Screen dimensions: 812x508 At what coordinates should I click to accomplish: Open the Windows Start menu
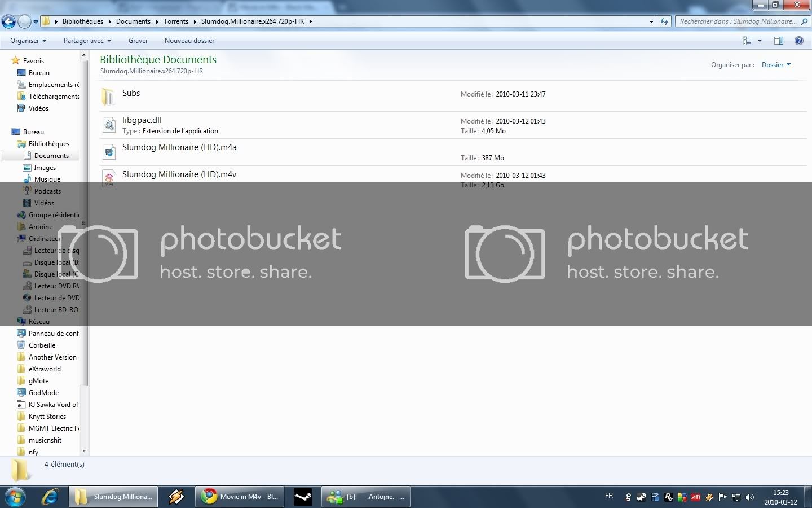click(x=15, y=497)
